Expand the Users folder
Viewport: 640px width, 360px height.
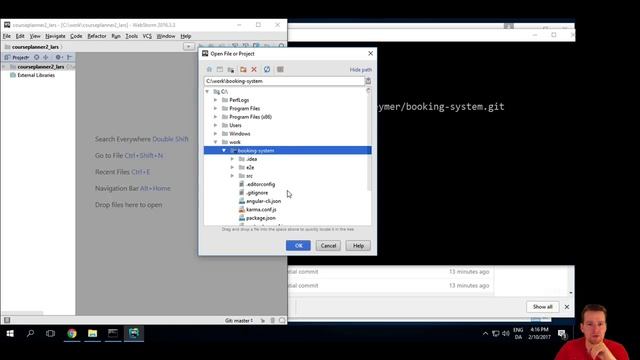216,125
